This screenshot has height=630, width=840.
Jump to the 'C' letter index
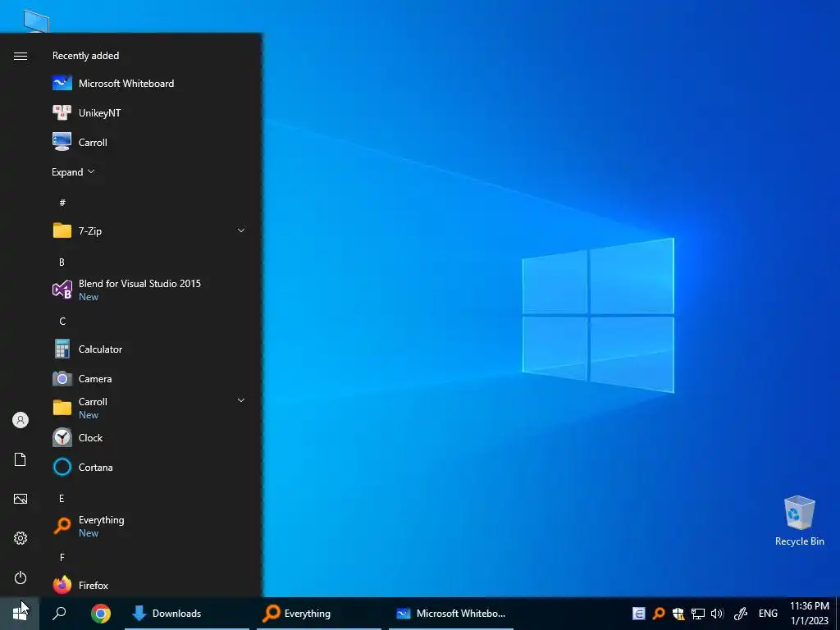click(62, 322)
